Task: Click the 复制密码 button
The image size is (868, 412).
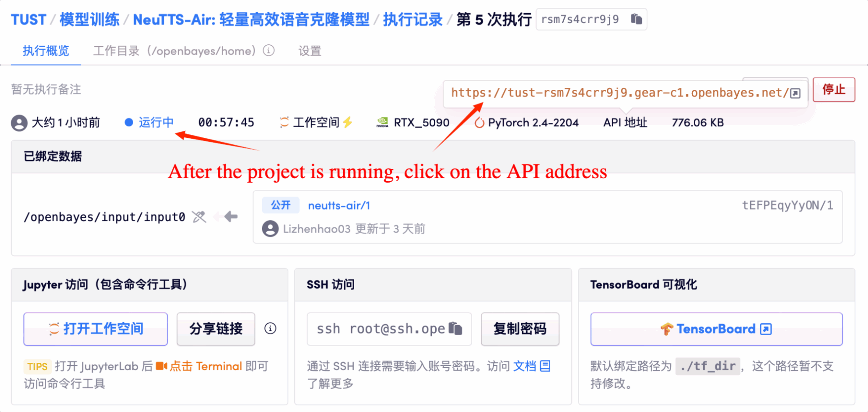Action: tap(519, 329)
